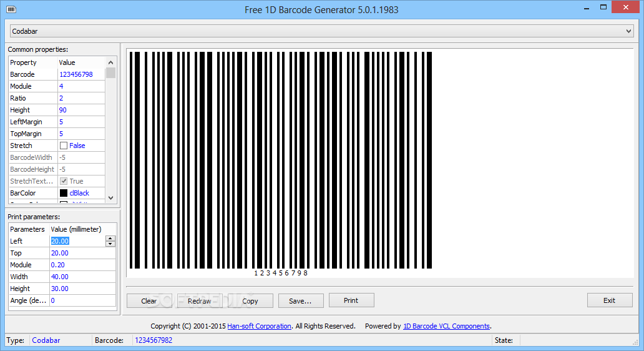The width and height of the screenshot is (644, 351).
Task: Click the Parameters column header
Action: tap(27, 229)
